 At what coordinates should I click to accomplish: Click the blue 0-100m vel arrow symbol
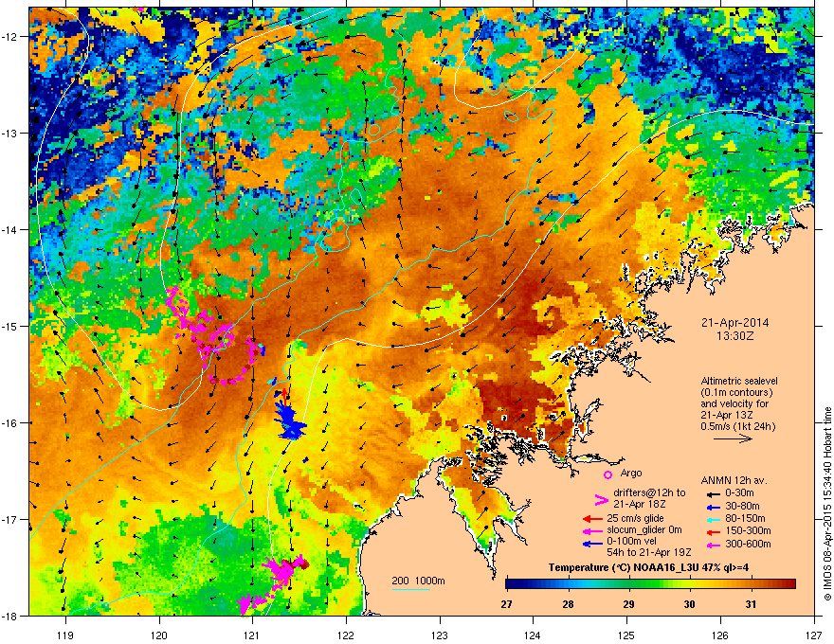(x=592, y=545)
